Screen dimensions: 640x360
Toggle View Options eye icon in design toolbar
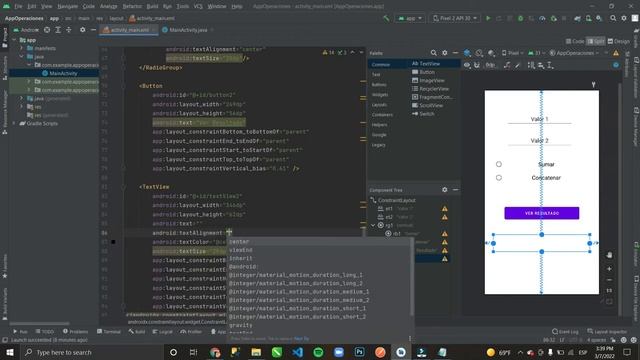pyautogui.click(x=467, y=65)
